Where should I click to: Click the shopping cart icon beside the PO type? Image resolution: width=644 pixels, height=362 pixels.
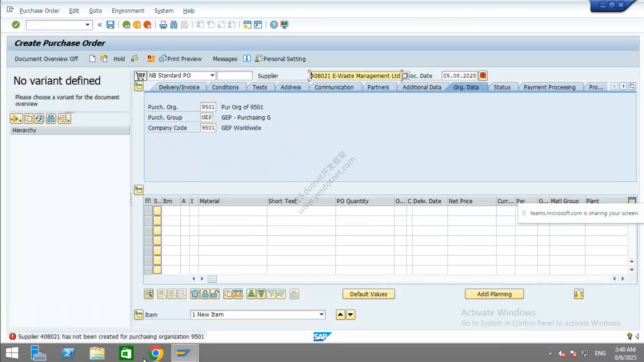(140, 76)
